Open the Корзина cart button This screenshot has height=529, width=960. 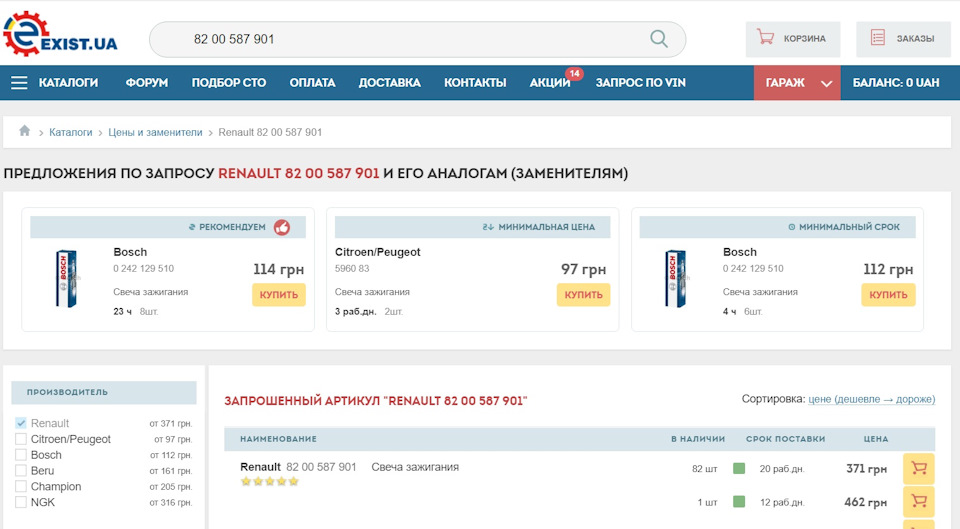pyautogui.click(x=793, y=39)
